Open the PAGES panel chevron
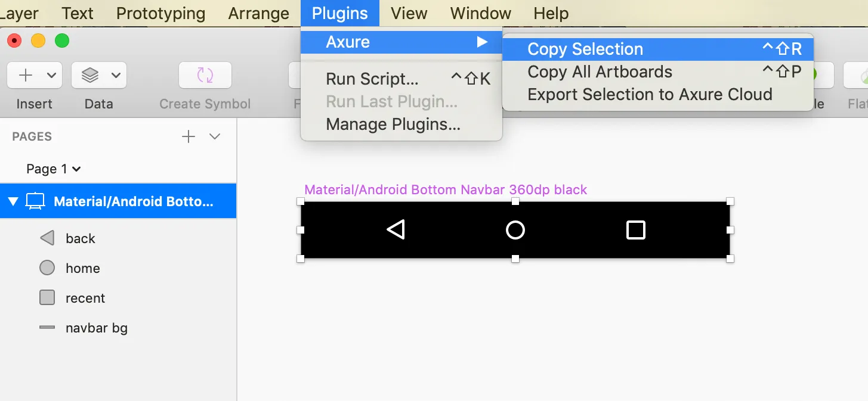The width and height of the screenshot is (868, 401). 214,136
